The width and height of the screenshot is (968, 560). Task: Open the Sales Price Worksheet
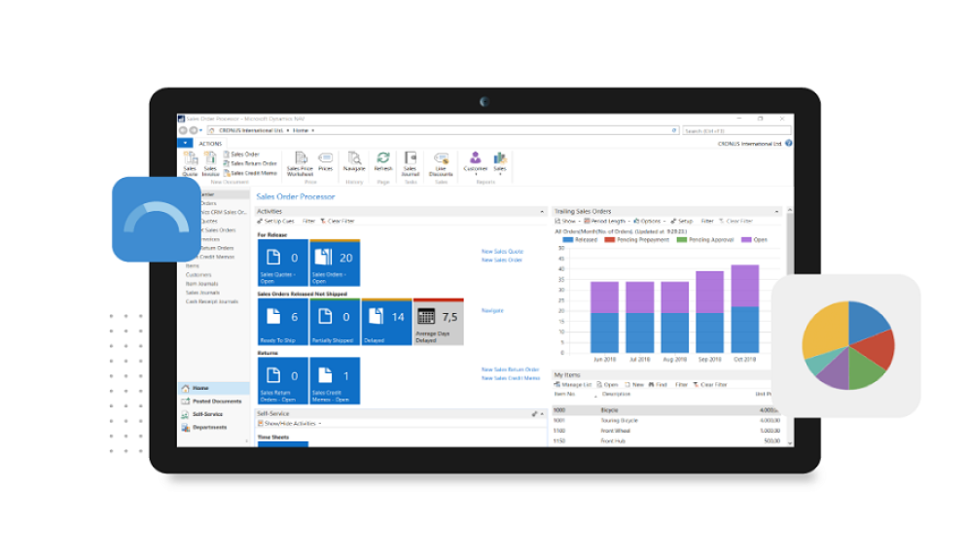[301, 163]
